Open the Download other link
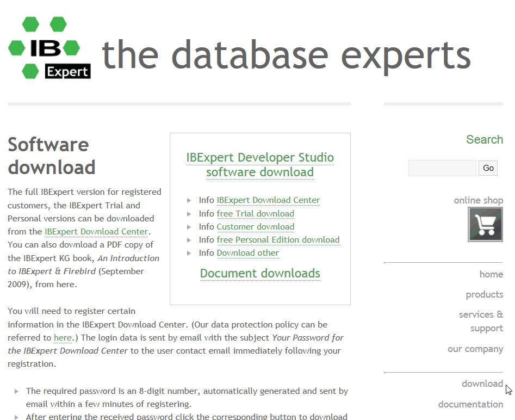515x420 pixels. click(247, 253)
